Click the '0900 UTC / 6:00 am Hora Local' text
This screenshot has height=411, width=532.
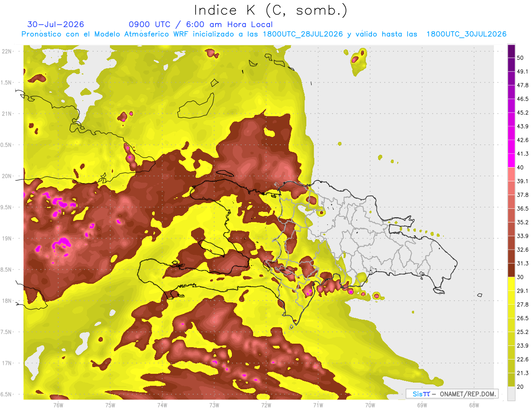[200, 24]
